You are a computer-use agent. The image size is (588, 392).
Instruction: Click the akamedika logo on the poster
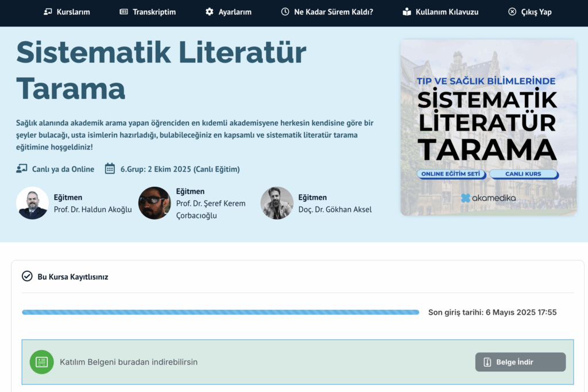(x=488, y=198)
